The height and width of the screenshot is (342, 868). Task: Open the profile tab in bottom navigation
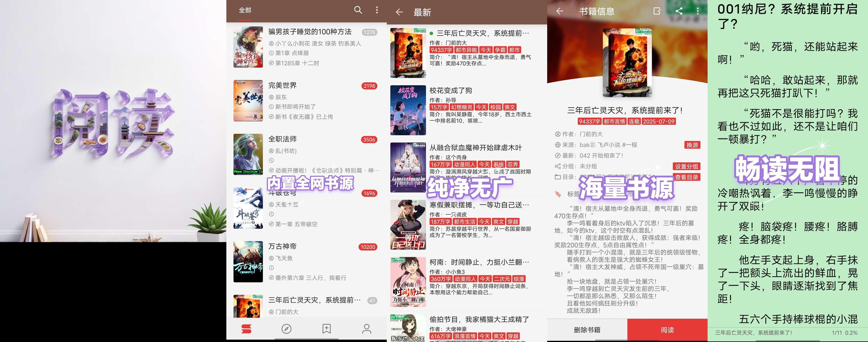click(367, 329)
